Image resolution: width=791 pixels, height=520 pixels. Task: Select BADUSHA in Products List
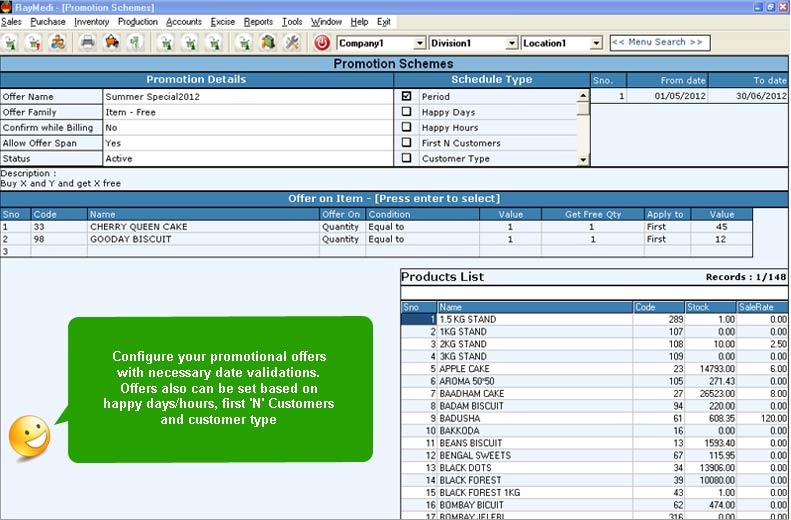pyautogui.click(x=595, y=418)
